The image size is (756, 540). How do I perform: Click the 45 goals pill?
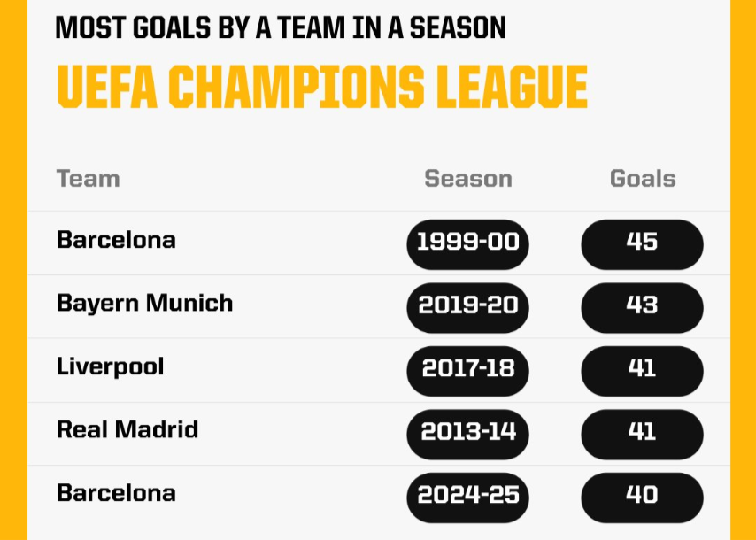[642, 244]
